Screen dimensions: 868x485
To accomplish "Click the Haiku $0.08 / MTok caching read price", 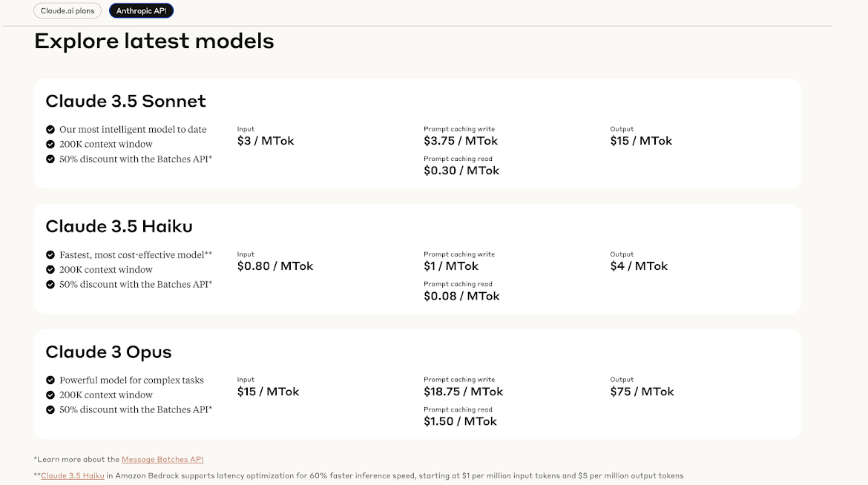I will click(x=461, y=296).
